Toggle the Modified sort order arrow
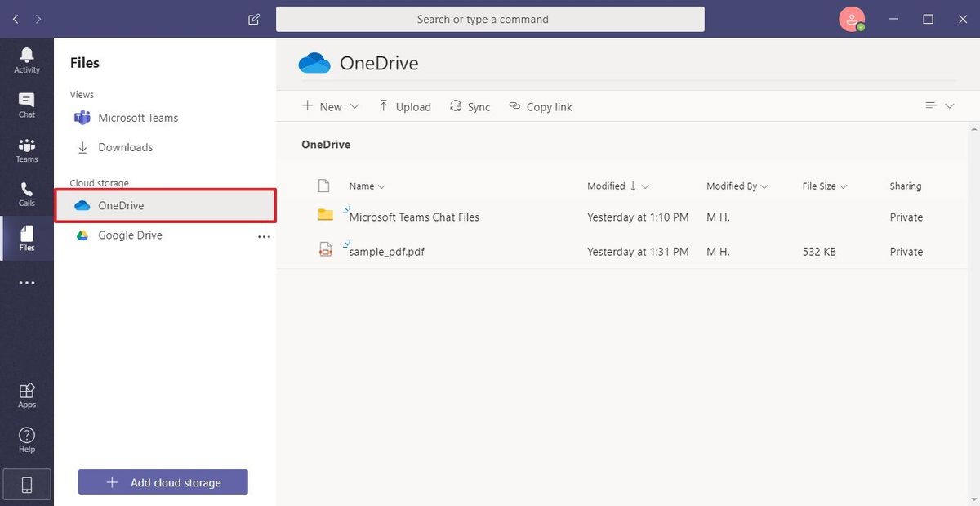 click(x=634, y=186)
